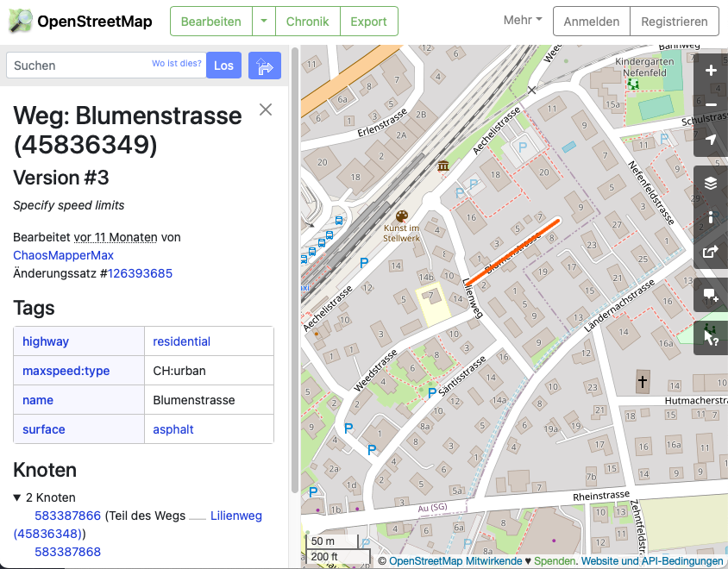Activate the query features tool
This screenshot has height=569, width=728.
[710, 337]
